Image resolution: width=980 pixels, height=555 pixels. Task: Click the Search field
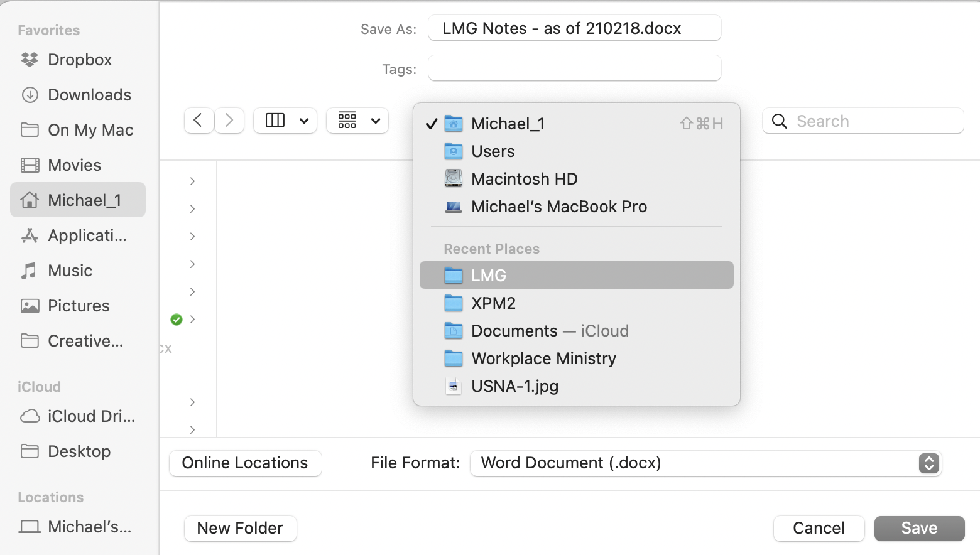(x=863, y=121)
